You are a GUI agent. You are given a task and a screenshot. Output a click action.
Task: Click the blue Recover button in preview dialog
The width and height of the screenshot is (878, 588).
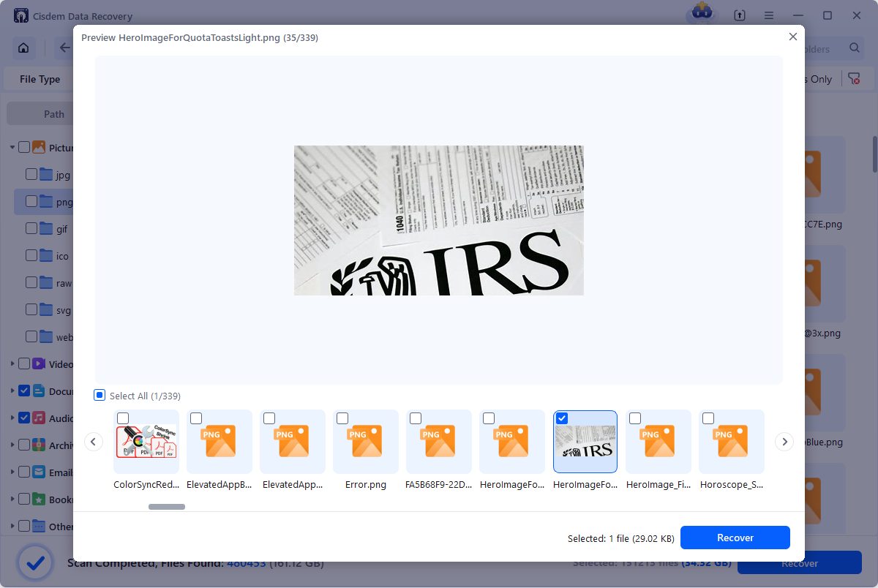coord(735,538)
